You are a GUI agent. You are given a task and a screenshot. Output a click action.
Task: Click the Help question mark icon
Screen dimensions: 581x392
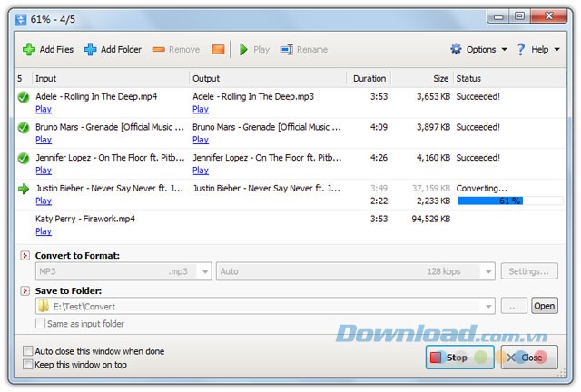(521, 49)
